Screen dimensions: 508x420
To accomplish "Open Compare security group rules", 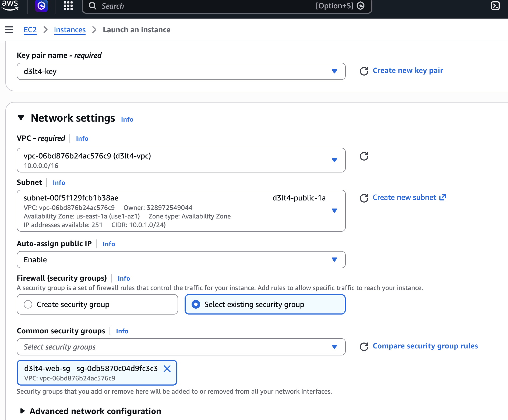I will 425,346.
